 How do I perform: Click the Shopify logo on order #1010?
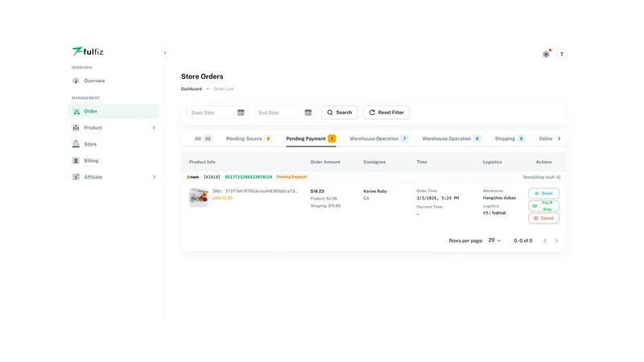pyautogui.click(x=192, y=177)
